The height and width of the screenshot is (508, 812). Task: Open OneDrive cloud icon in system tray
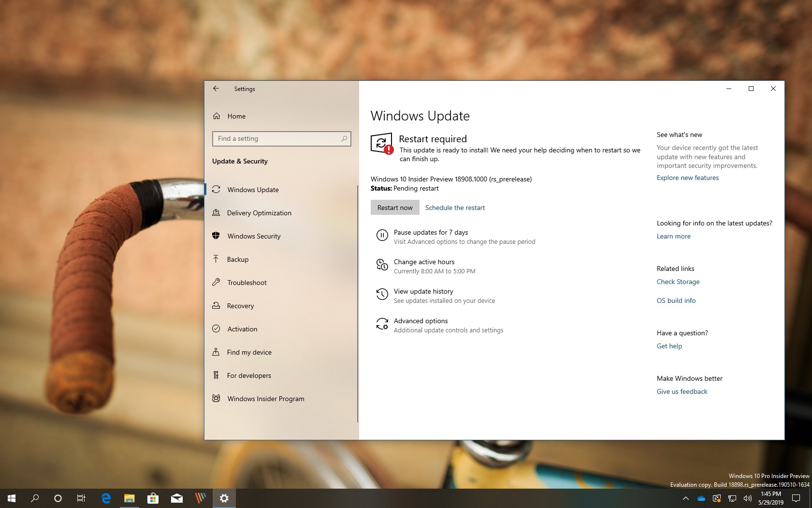(701, 498)
